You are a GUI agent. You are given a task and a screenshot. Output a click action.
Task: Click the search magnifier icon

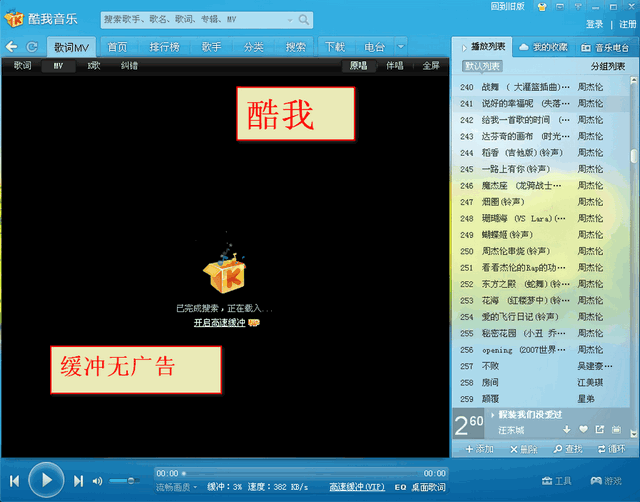[x=304, y=20]
